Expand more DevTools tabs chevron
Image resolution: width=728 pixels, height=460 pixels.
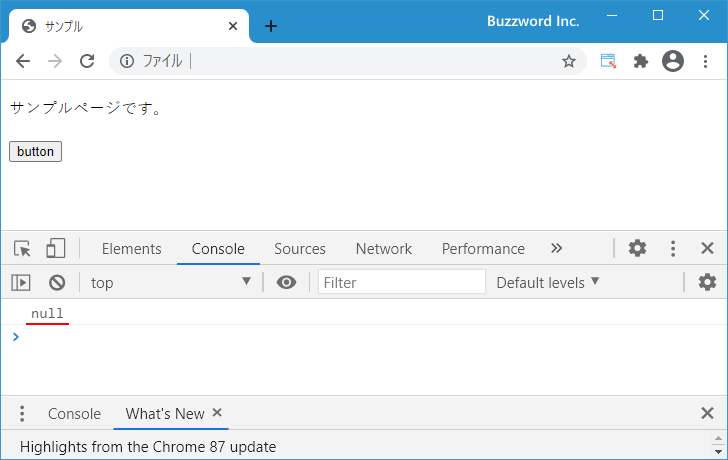click(x=556, y=248)
